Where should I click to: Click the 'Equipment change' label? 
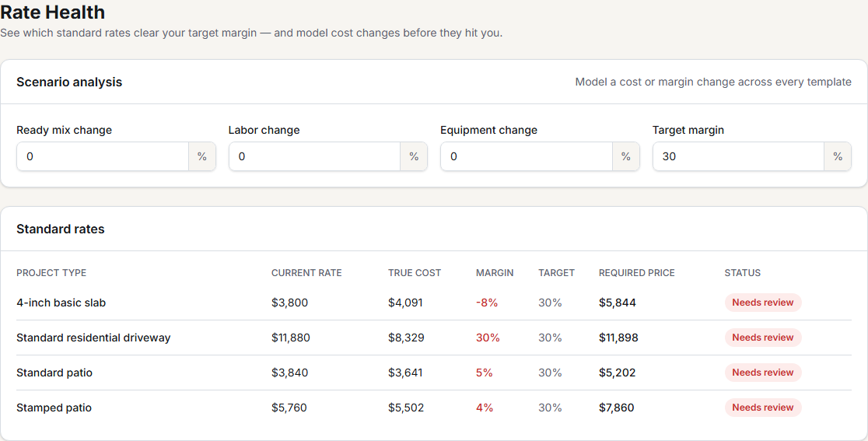[x=488, y=130]
